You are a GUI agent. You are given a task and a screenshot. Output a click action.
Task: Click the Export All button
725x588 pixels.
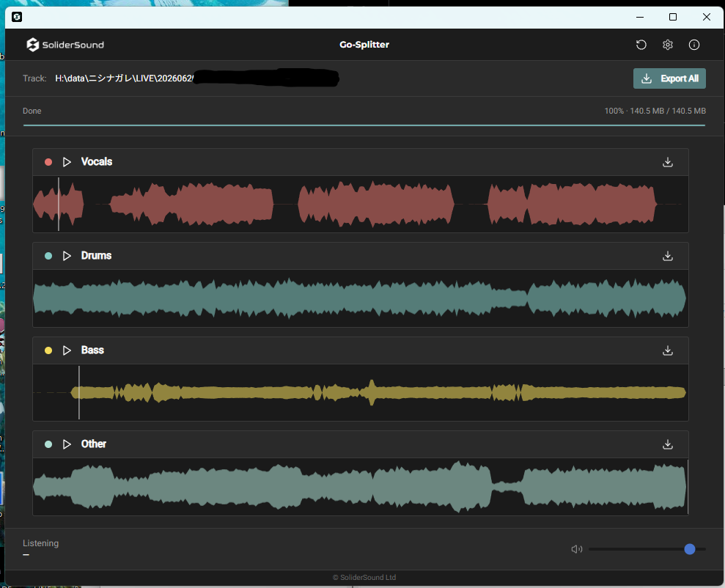coord(669,78)
